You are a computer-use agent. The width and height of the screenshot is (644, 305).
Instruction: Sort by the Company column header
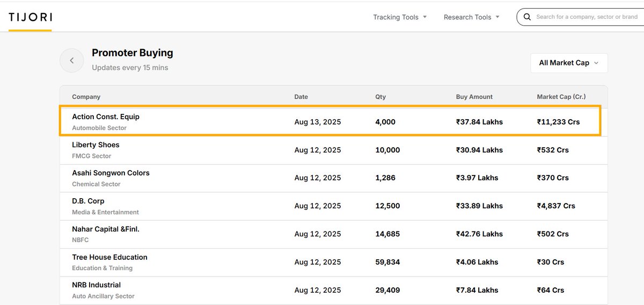coord(86,97)
